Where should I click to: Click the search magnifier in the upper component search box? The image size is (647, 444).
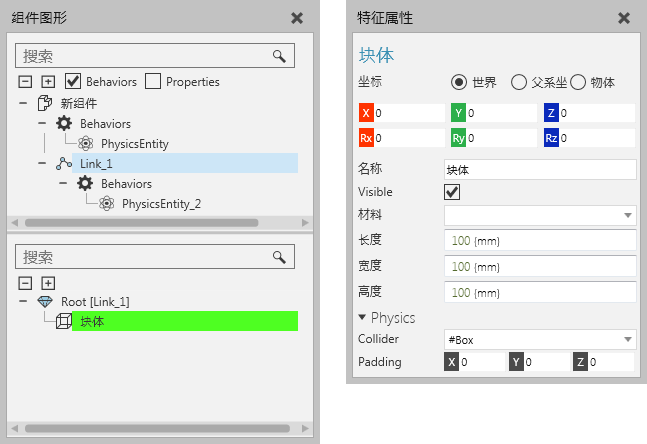(x=280, y=56)
